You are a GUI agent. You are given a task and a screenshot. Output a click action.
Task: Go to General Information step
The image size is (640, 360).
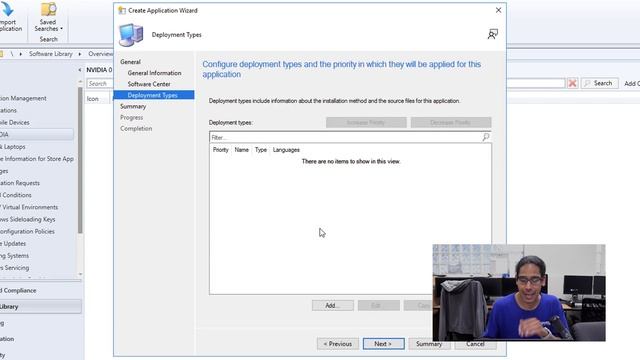click(154, 73)
